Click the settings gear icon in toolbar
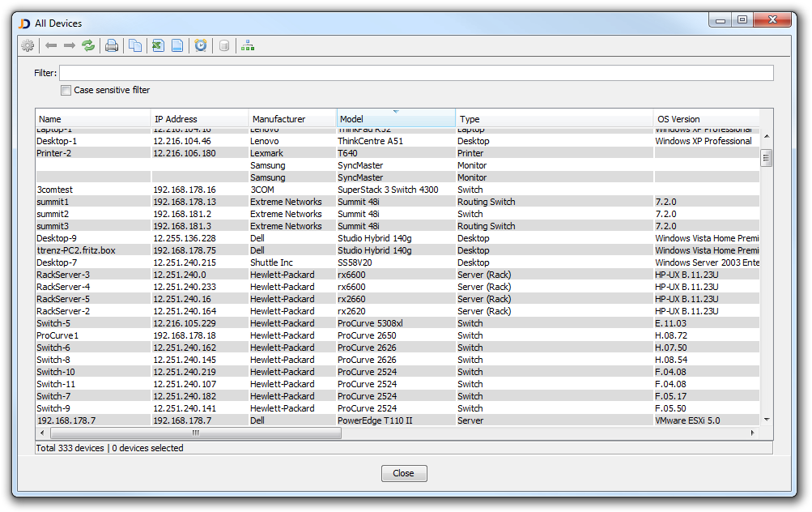The height and width of the screenshot is (512, 812). tap(28, 46)
